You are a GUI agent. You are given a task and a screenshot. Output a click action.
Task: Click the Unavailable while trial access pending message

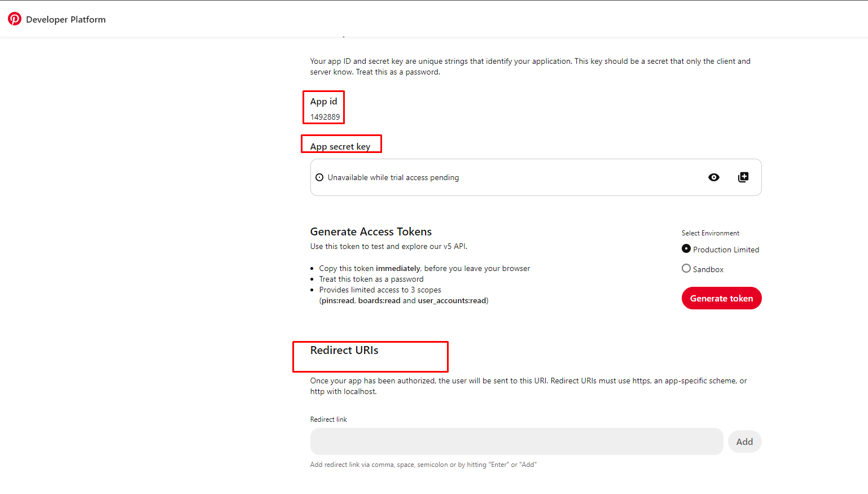click(x=393, y=177)
